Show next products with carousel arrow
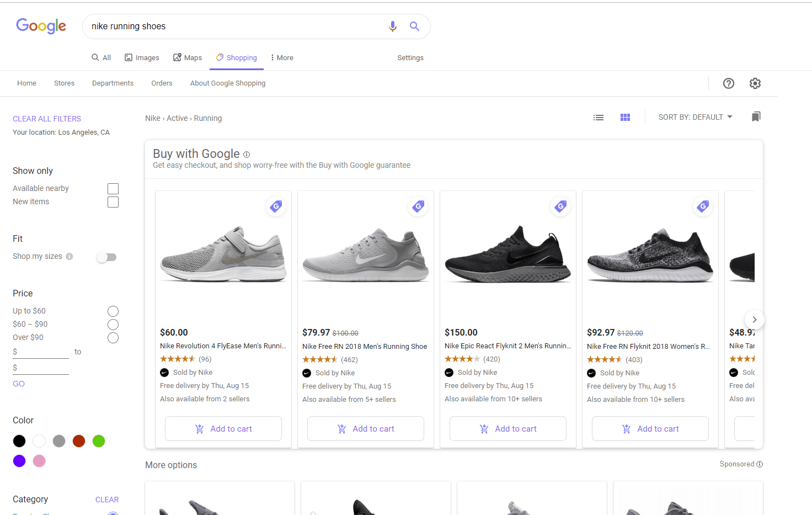The image size is (812, 515). coord(754,320)
